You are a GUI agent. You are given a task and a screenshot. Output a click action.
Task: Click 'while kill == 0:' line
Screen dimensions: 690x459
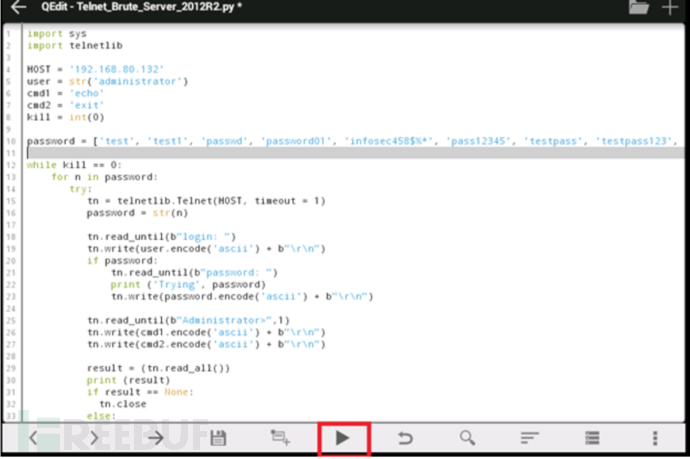point(74,165)
